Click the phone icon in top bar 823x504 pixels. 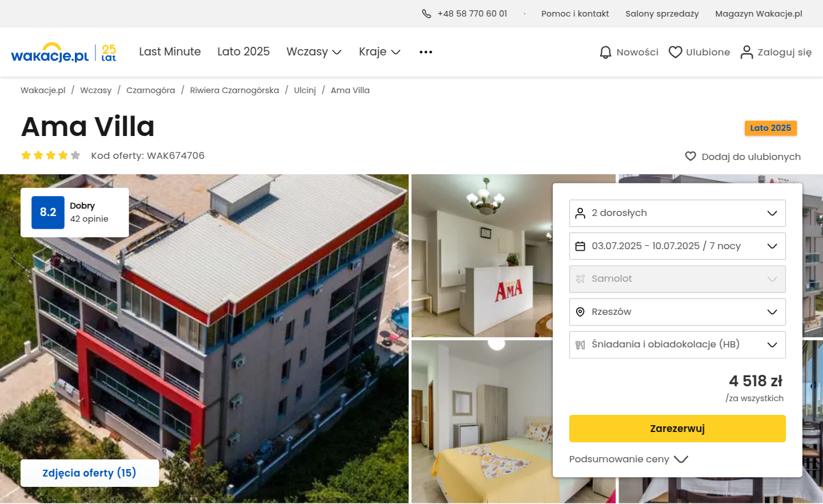coord(426,14)
